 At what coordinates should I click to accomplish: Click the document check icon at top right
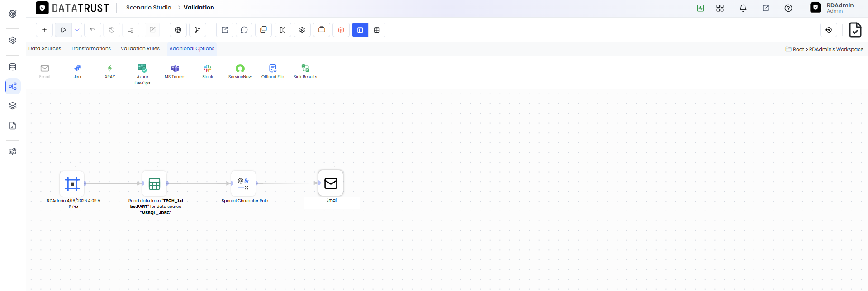coord(855,30)
